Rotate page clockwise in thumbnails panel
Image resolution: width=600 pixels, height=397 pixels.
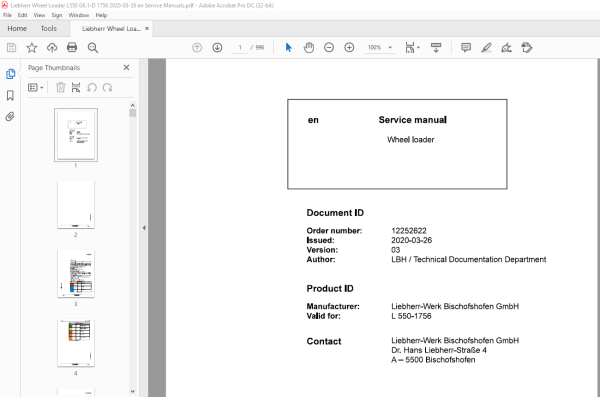pos(108,88)
